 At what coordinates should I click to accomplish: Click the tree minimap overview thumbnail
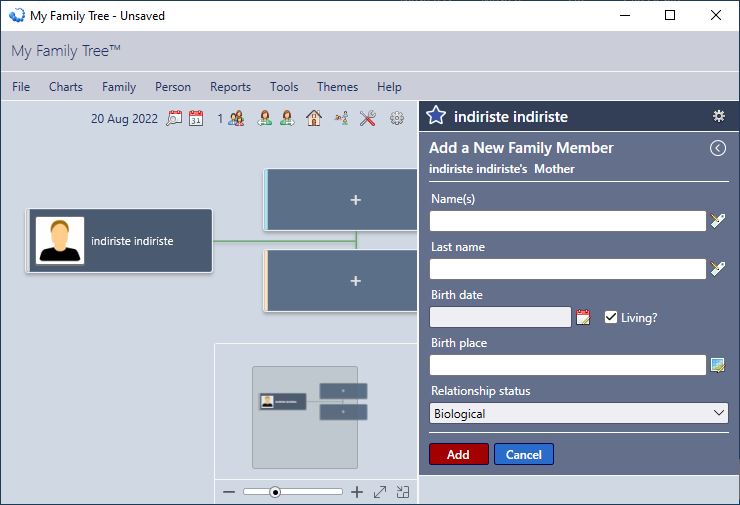[305, 417]
